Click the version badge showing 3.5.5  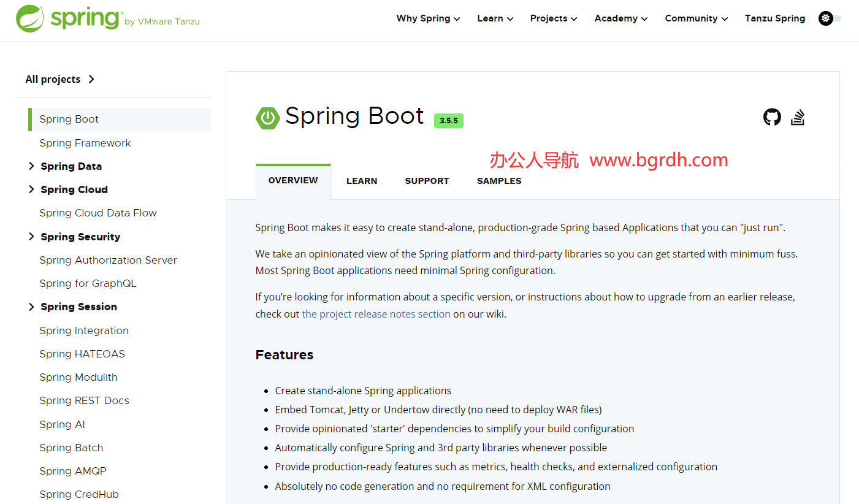tap(448, 121)
